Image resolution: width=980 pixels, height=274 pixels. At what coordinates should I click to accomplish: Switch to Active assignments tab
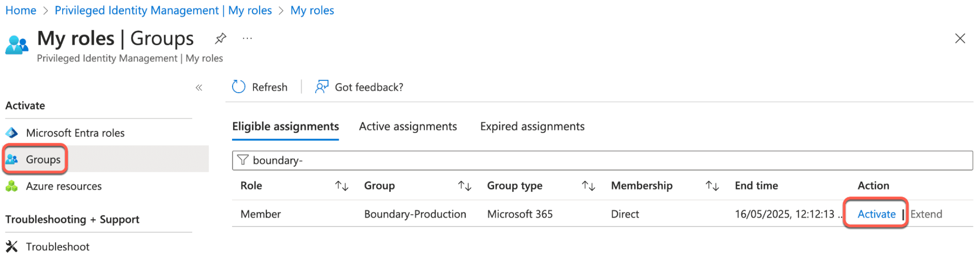(408, 127)
